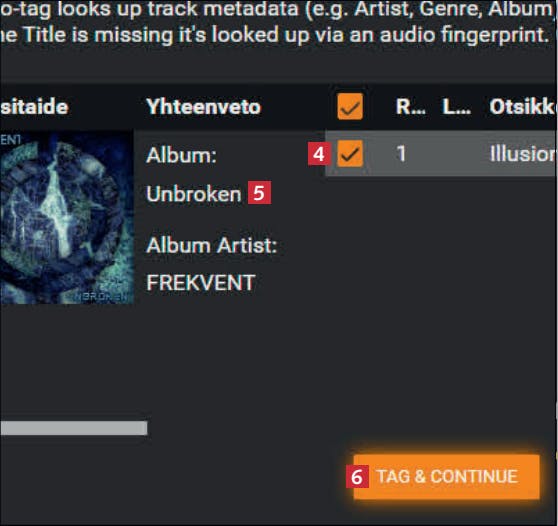Sort by the Yhteenveto column header
The image size is (558, 526).
click(x=204, y=106)
